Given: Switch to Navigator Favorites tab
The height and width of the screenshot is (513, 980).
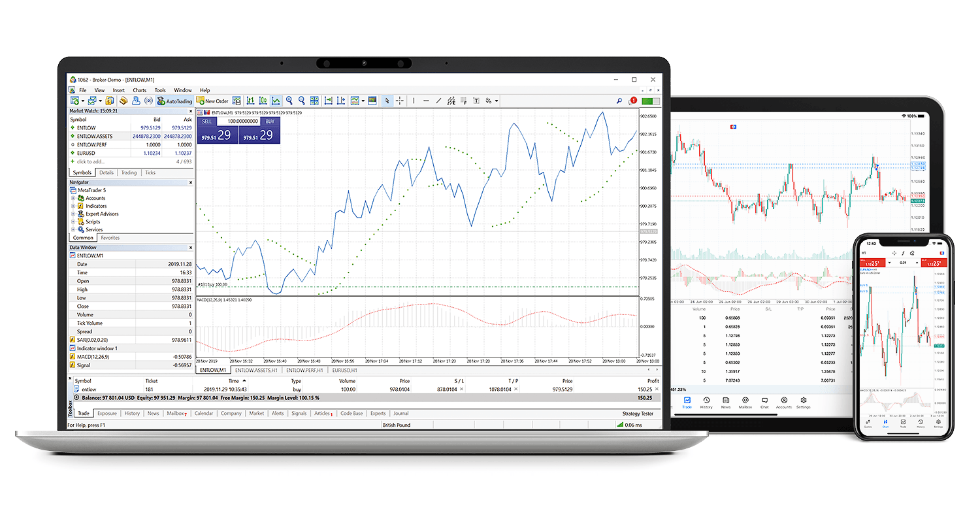Looking at the screenshot, I should 110,238.
